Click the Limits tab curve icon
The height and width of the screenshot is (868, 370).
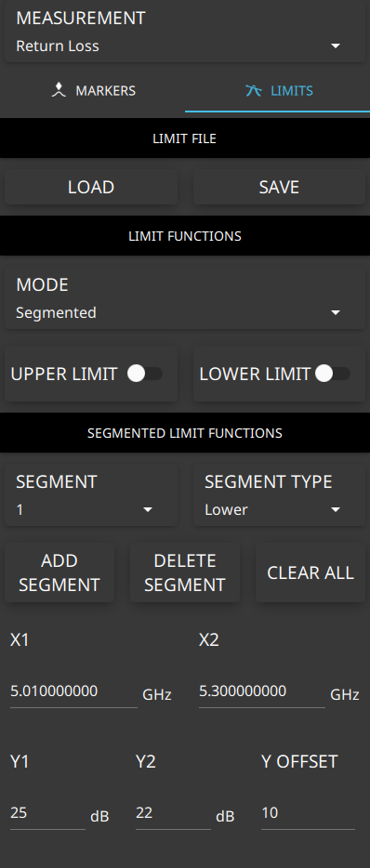253,91
